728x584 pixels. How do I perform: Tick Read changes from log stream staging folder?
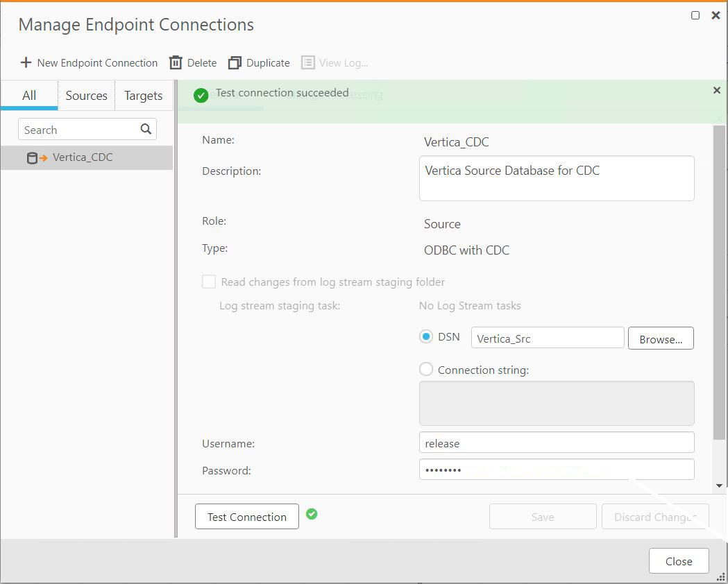tap(209, 282)
